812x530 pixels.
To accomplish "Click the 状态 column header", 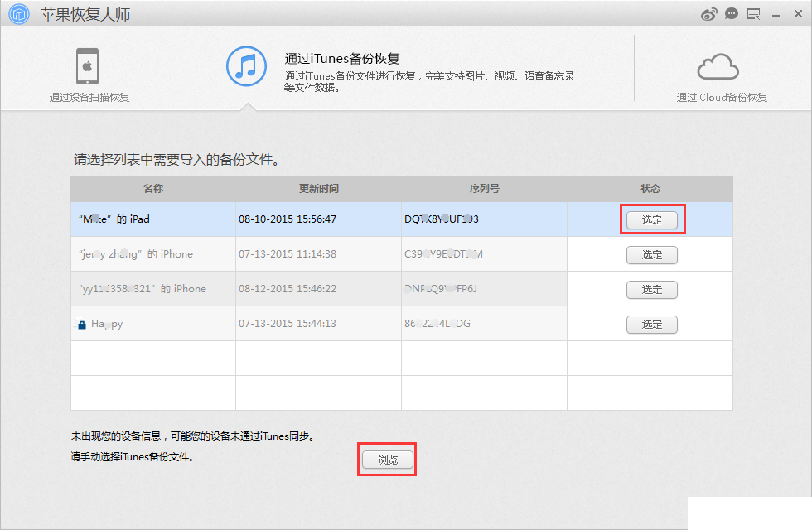I will [650, 189].
